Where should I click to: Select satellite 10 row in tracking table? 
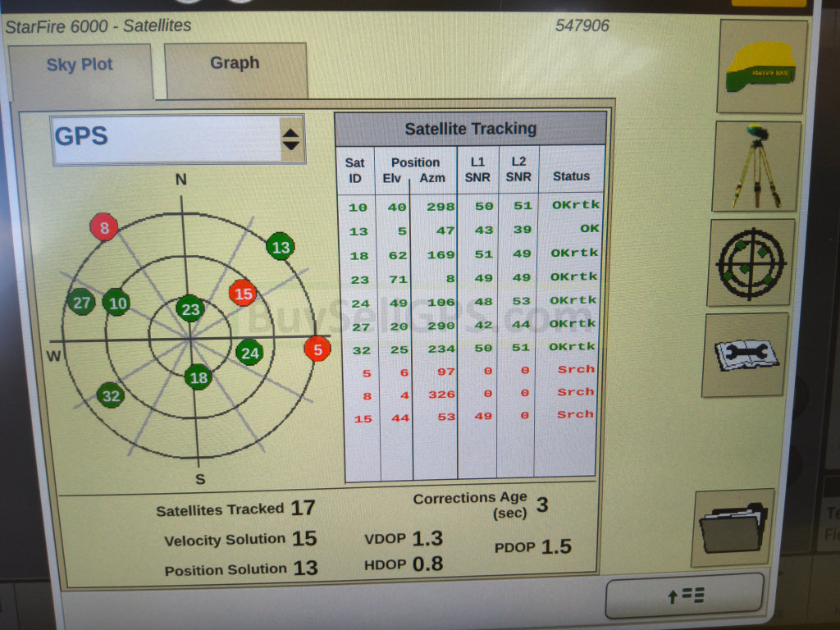(470, 207)
